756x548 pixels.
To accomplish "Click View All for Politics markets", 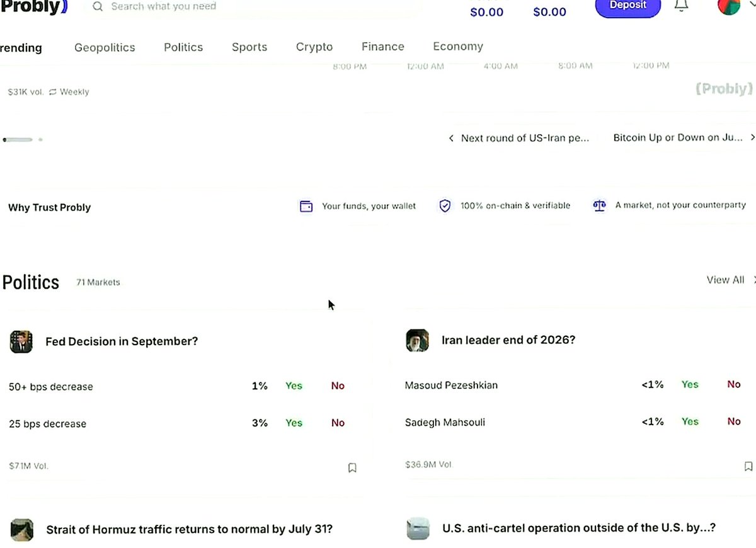I will click(x=725, y=280).
